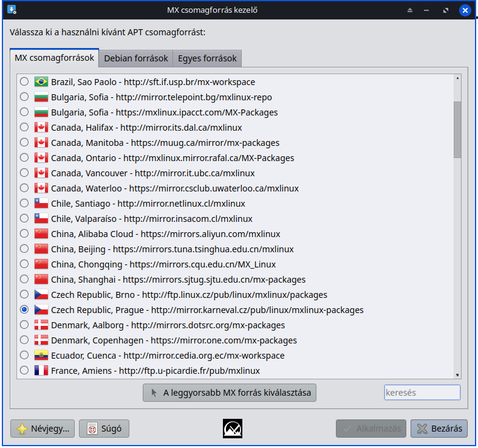Click the scrollbar up arrow

(457, 78)
